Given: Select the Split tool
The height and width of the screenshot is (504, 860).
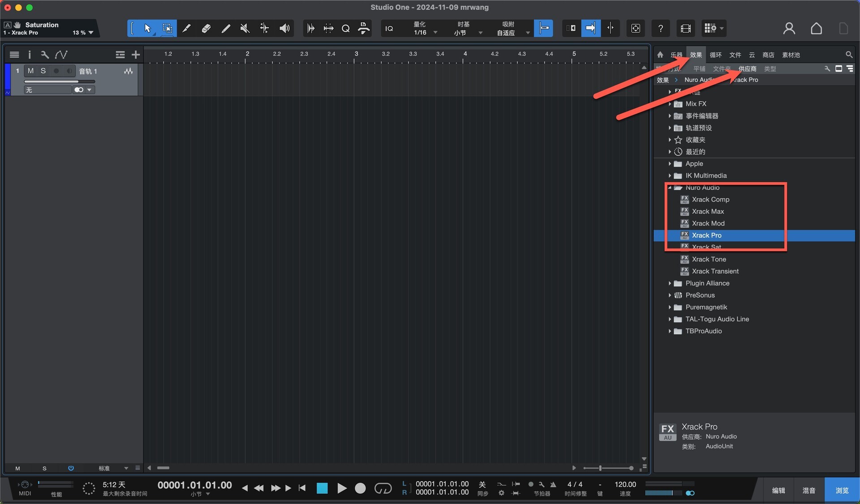Looking at the screenshot, I should 186,28.
